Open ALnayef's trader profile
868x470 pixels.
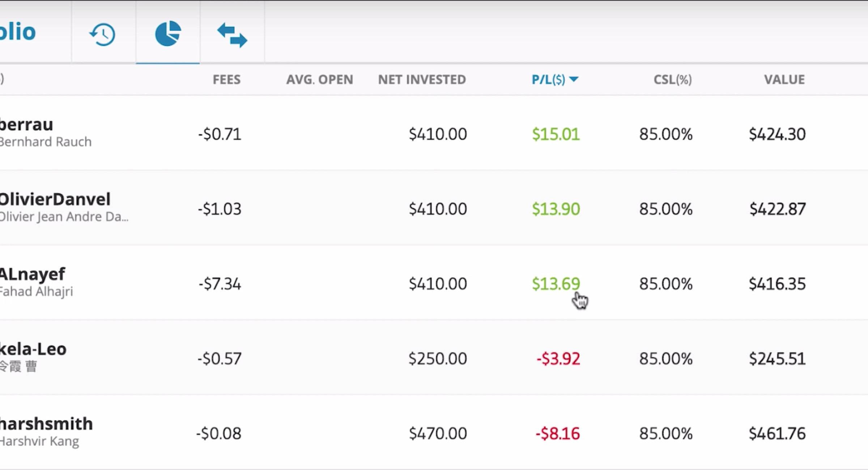coord(33,274)
